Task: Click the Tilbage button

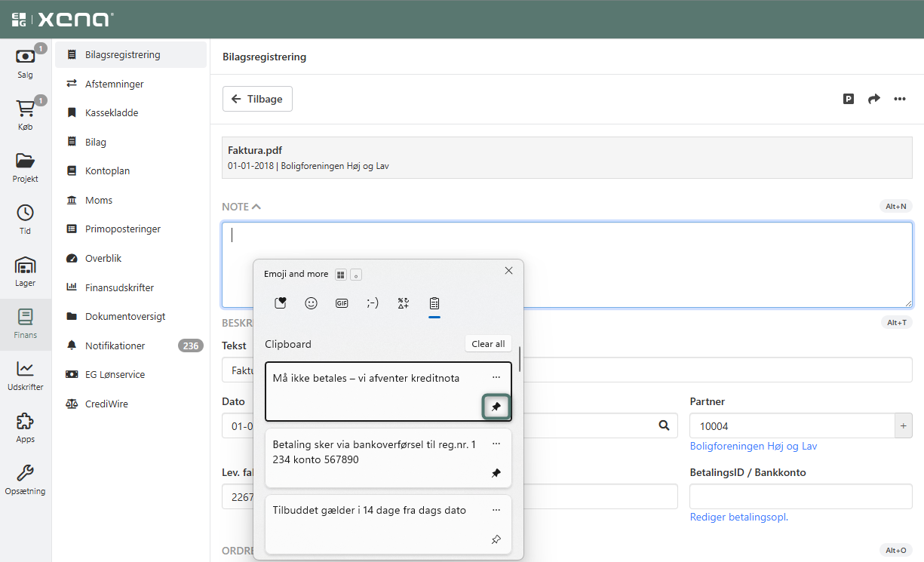Action: (x=257, y=99)
